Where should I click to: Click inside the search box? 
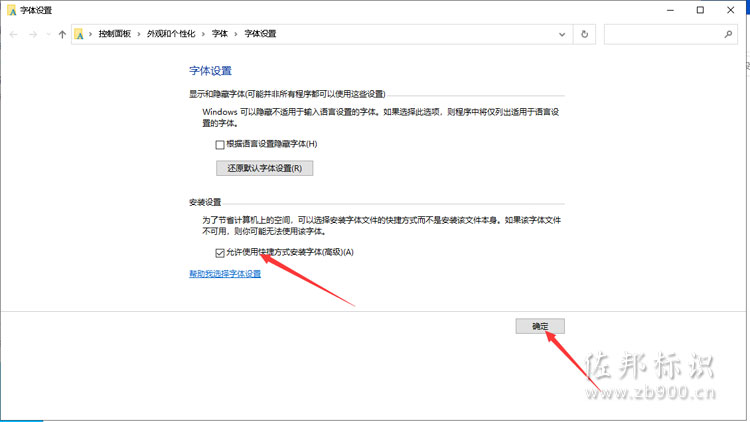[671, 34]
